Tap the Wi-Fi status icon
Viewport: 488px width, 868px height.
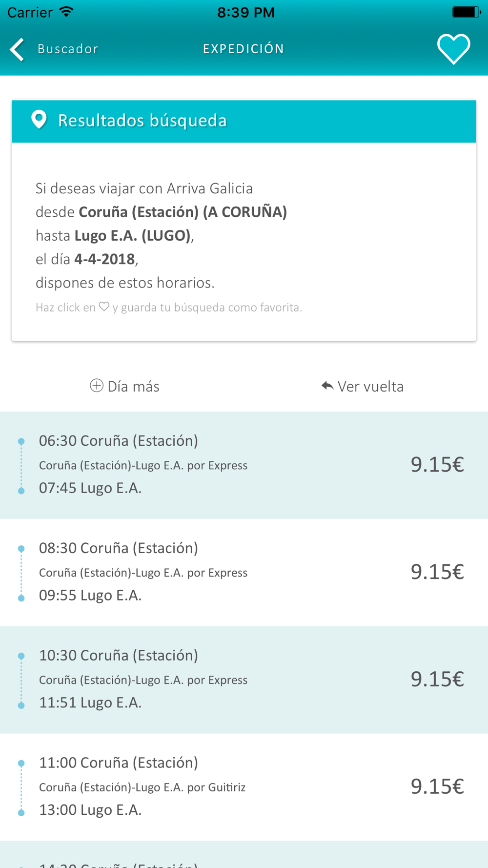pos(66,12)
